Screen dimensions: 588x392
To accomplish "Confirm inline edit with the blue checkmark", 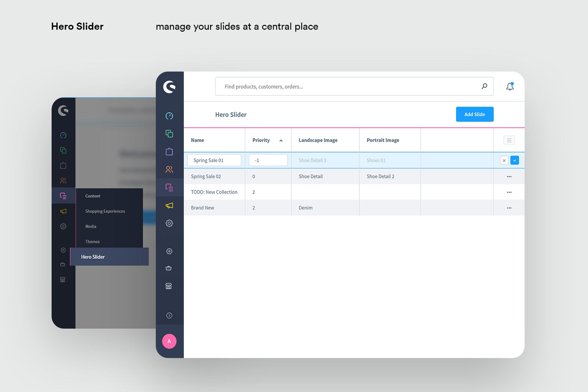I will [514, 160].
